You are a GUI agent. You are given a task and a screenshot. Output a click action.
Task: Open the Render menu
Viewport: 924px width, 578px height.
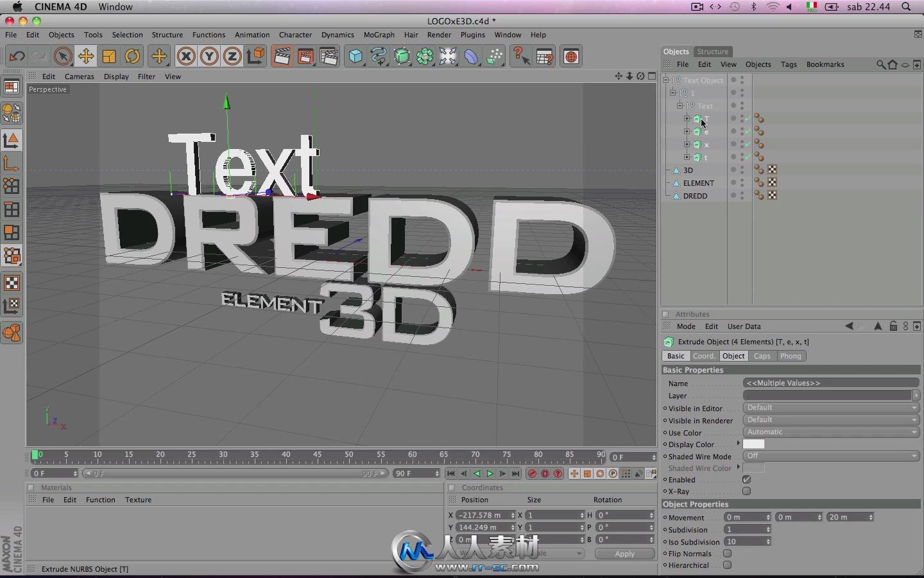coord(439,35)
